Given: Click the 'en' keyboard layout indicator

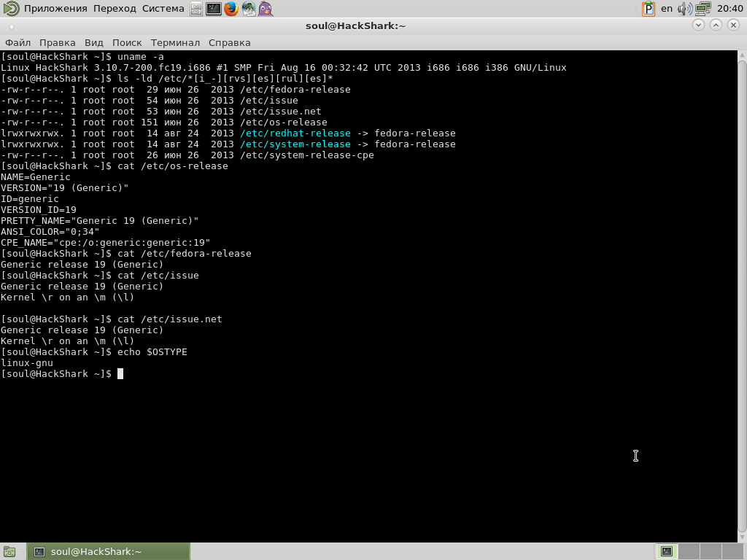Looking at the screenshot, I should coord(667,9).
